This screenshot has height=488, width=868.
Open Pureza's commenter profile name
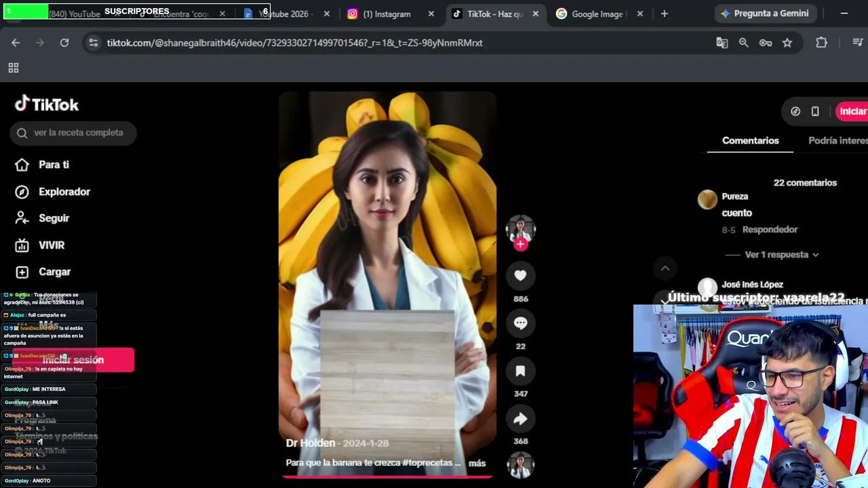(735, 197)
